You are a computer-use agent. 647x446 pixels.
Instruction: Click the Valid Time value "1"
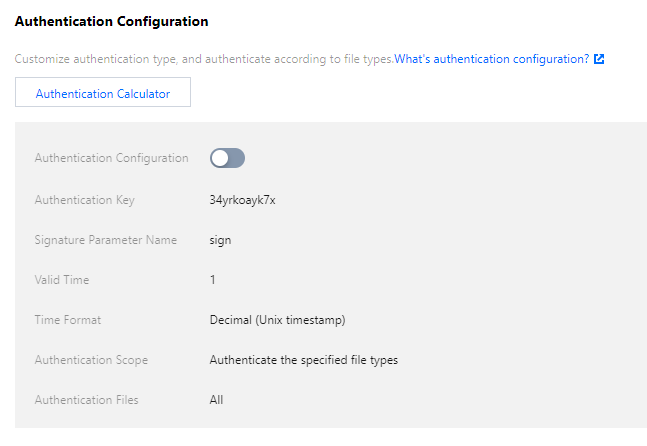tap(213, 280)
